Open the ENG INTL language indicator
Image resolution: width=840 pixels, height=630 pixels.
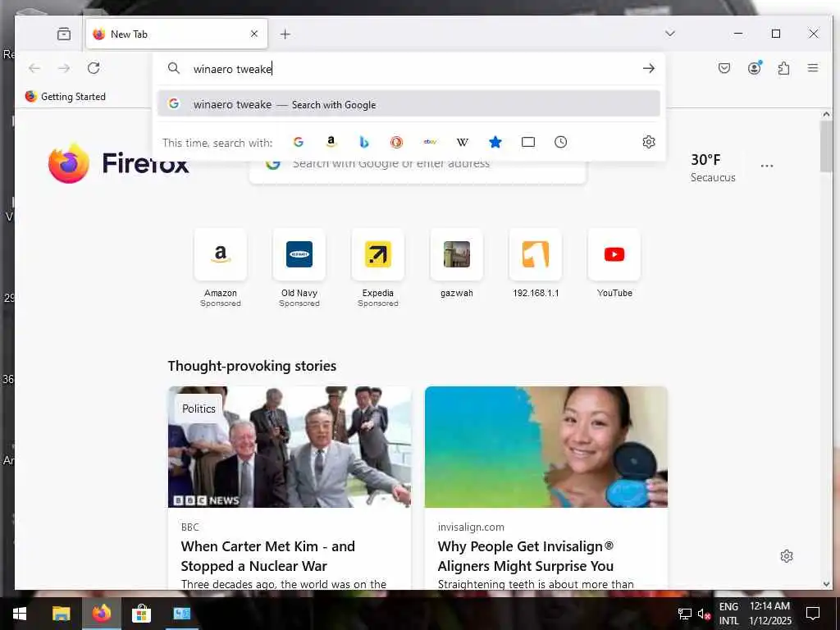[728, 614]
